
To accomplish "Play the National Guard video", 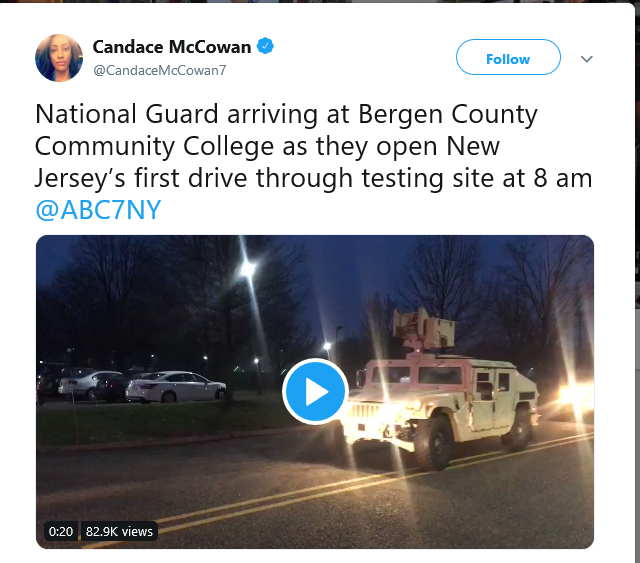I will pyautogui.click(x=315, y=392).
